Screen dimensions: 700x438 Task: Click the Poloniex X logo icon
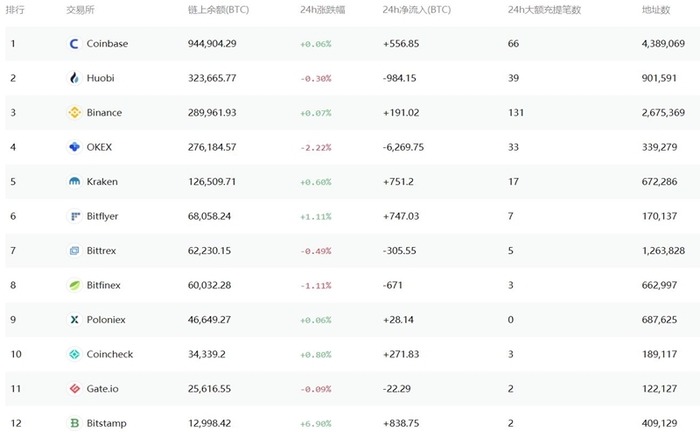tap(74, 320)
